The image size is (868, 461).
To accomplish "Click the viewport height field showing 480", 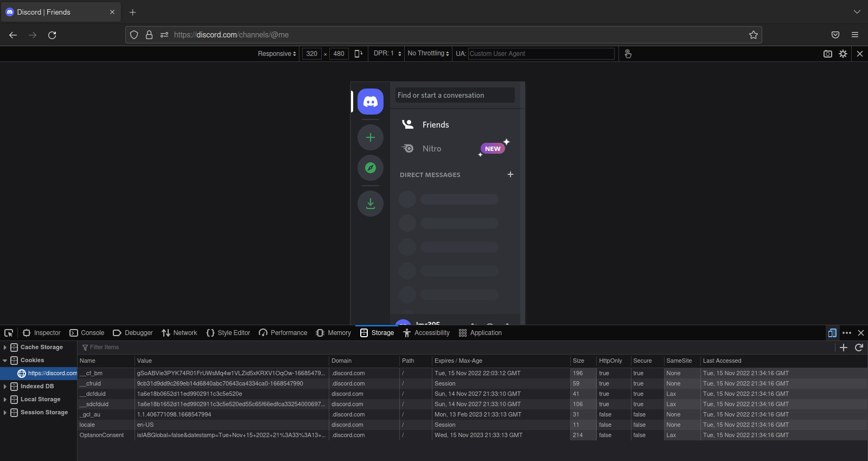I will click(x=339, y=54).
